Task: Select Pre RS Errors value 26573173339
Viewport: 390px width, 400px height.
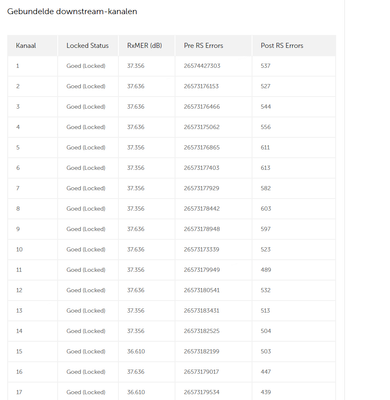Action: 202,249
